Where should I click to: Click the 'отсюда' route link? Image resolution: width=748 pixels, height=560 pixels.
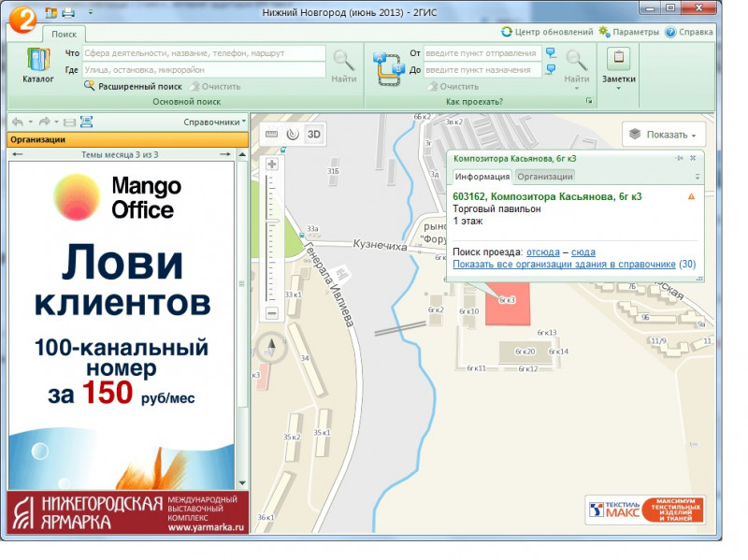pos(543,252)
